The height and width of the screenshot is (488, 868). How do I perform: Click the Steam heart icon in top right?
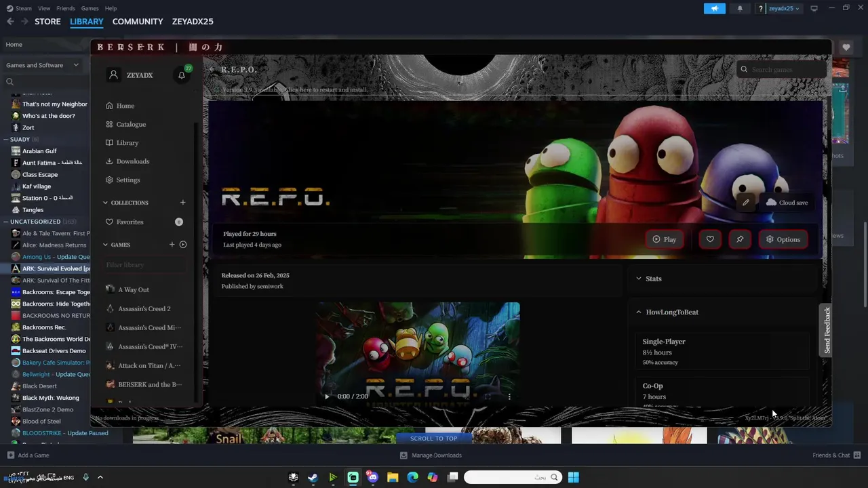846,47
